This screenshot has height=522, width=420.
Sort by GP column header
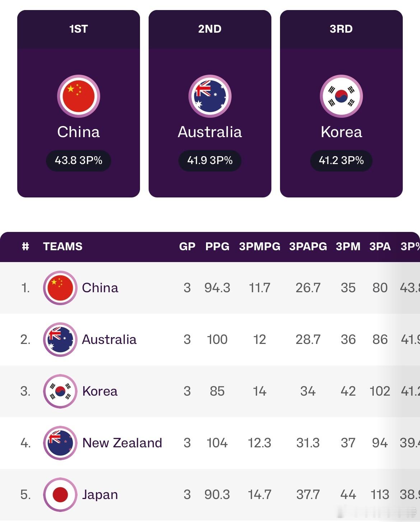(187, 247)
